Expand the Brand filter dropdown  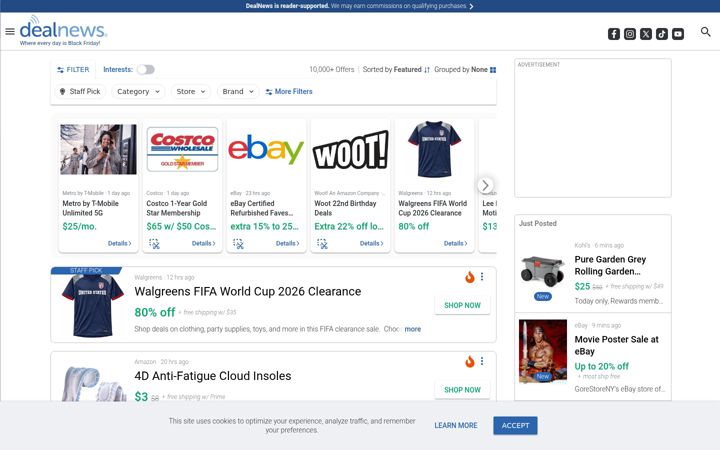[x=238, y=91]
